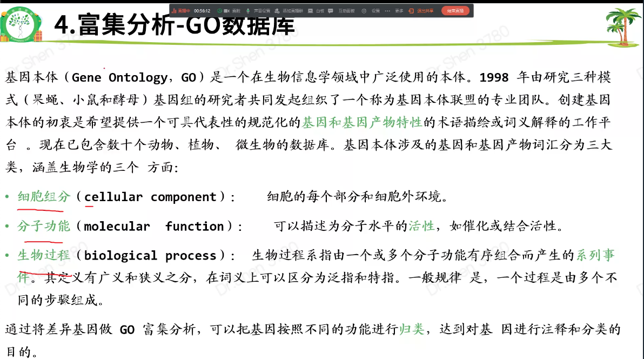Click the slide title 4.富集分析-GO数据库
644x359 pixels.
(x=175, y=25)
